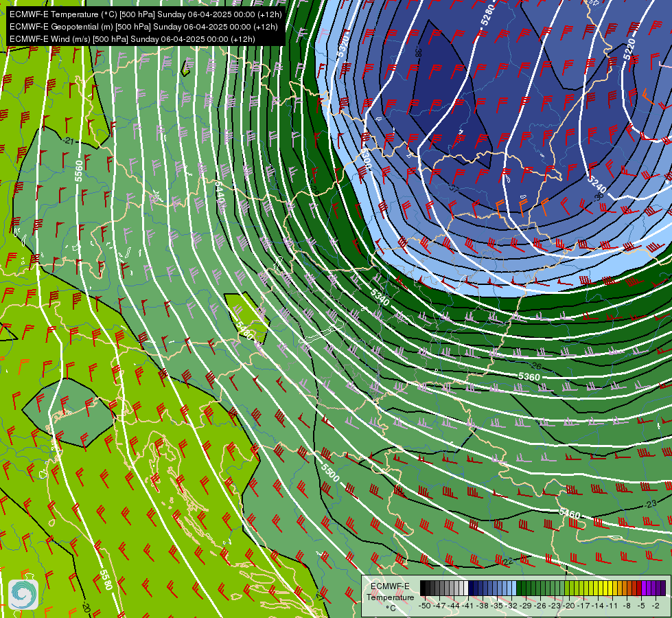Click the -35 tick label in the legend

(x=496, y=606)
